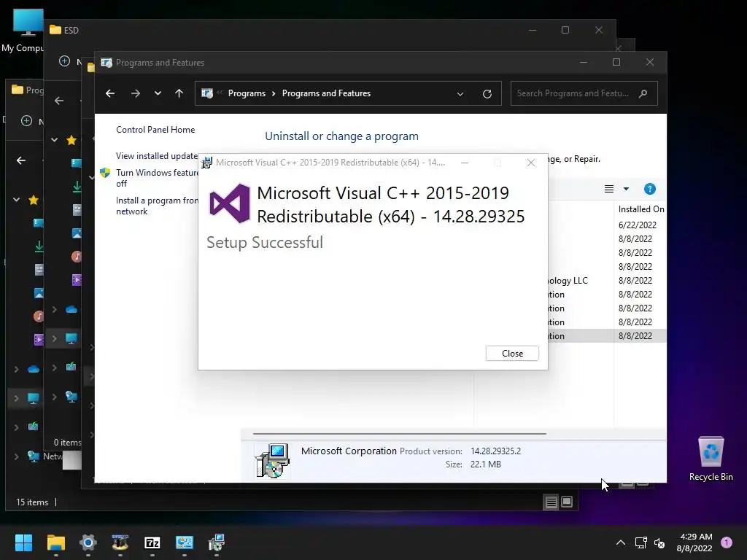Close the Visual C++ setup dialog with X
The width and height of the screenshot is (747, 560).
pyautogui.click(x=531, y=163)
